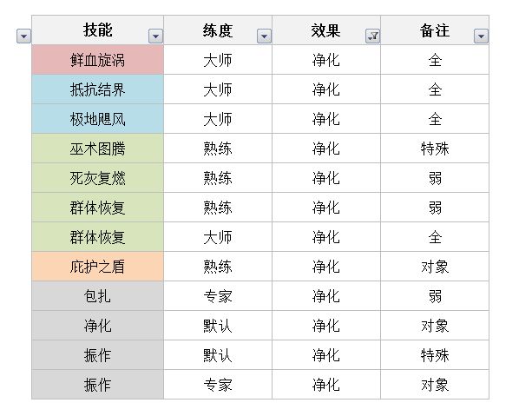Click 特殊 in the 巫术图腾 row

pos(434,149)
